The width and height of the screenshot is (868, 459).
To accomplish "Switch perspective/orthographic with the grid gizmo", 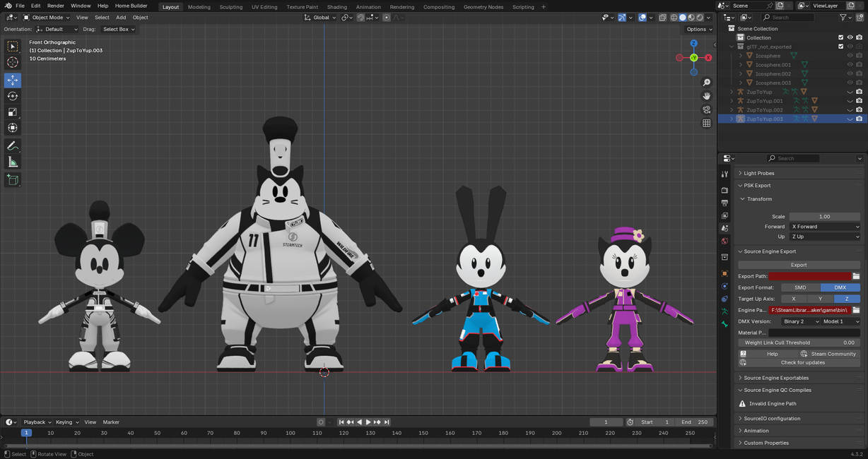I will click(x=706, y=123).
